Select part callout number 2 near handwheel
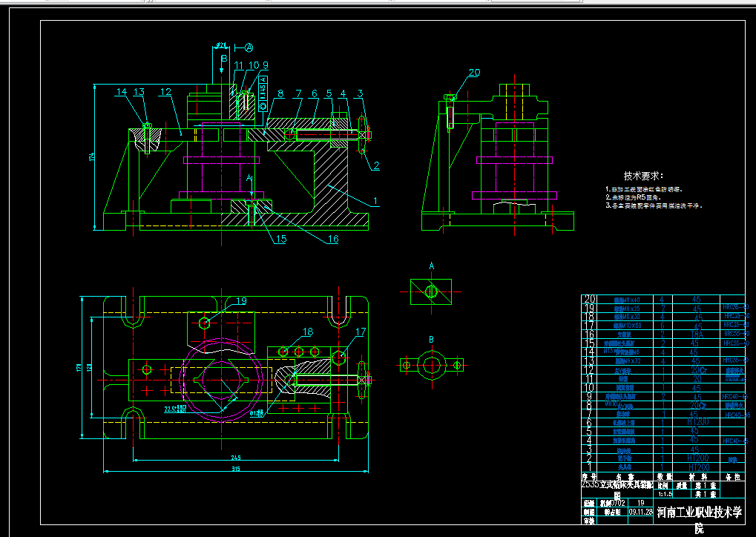756x537 pixels. 376,165
